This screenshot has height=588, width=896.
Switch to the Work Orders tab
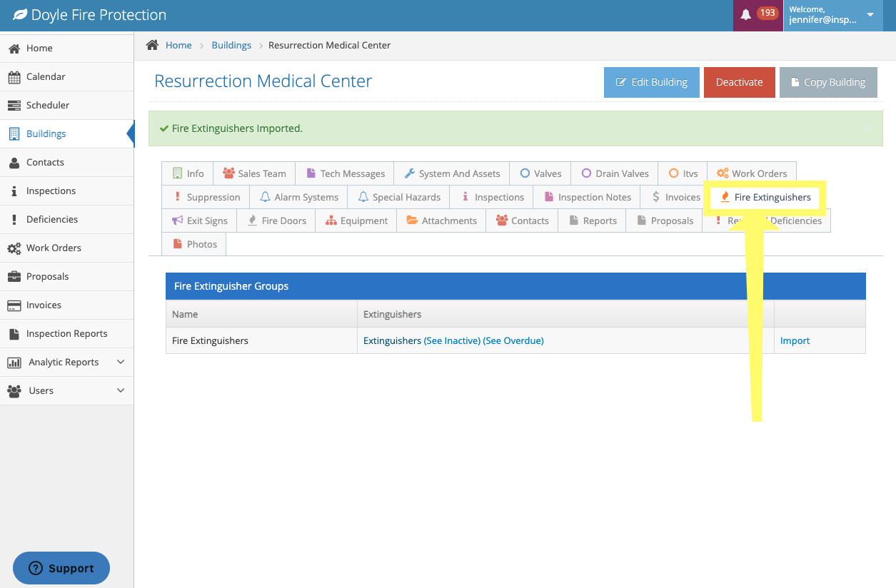tap(752, 173)
